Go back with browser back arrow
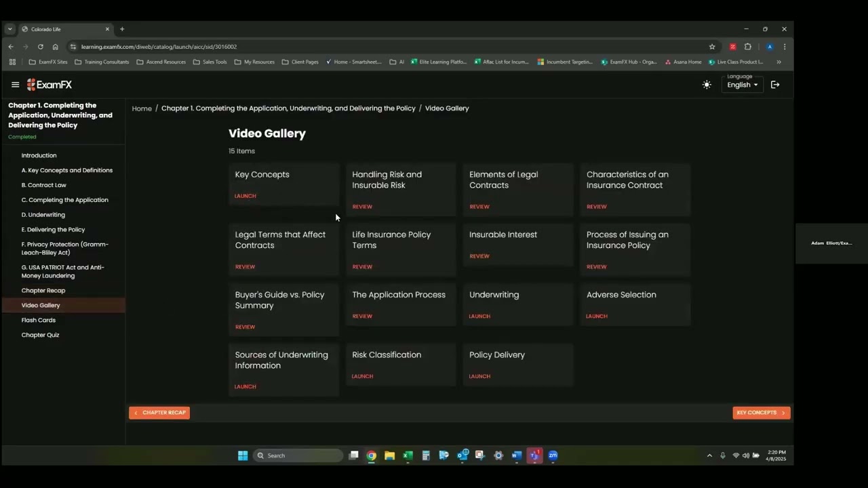868x488 pixels. (x=11, y=47)
